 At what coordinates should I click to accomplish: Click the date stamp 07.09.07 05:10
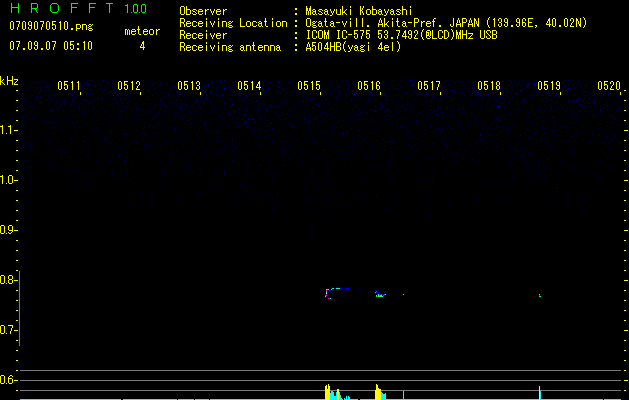51,46
